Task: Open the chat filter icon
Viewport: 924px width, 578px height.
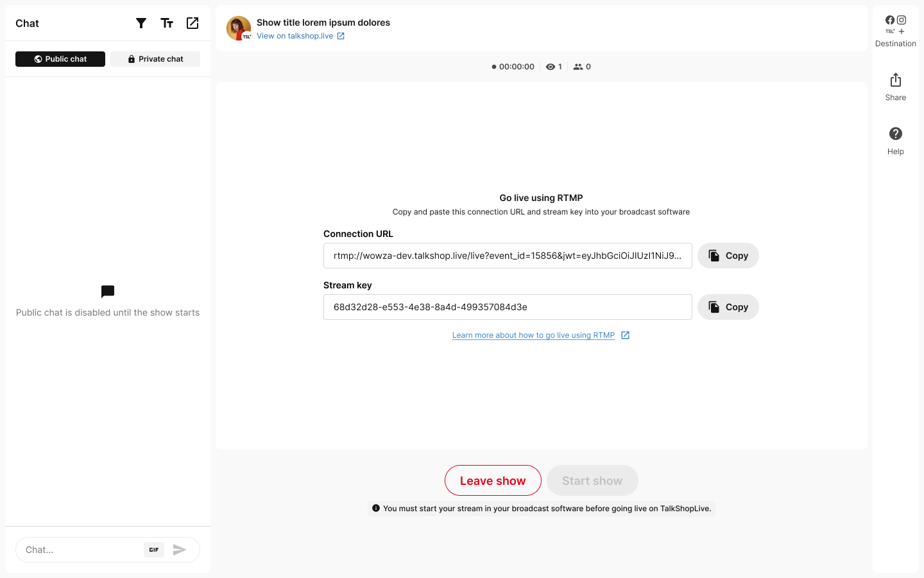Action: pos(141,23)
